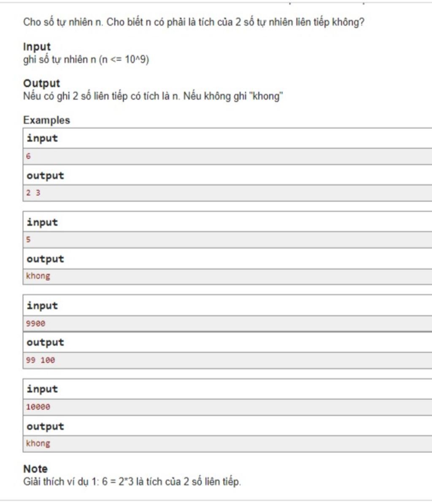Click the n <= 10^9 constraint text
432x504 pixels.
click(x=124, y=60)
